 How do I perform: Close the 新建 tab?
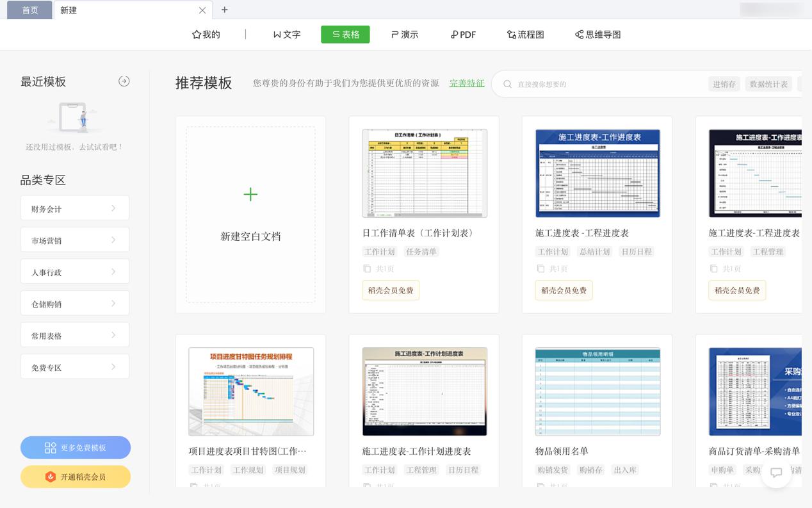click(202, 10)
